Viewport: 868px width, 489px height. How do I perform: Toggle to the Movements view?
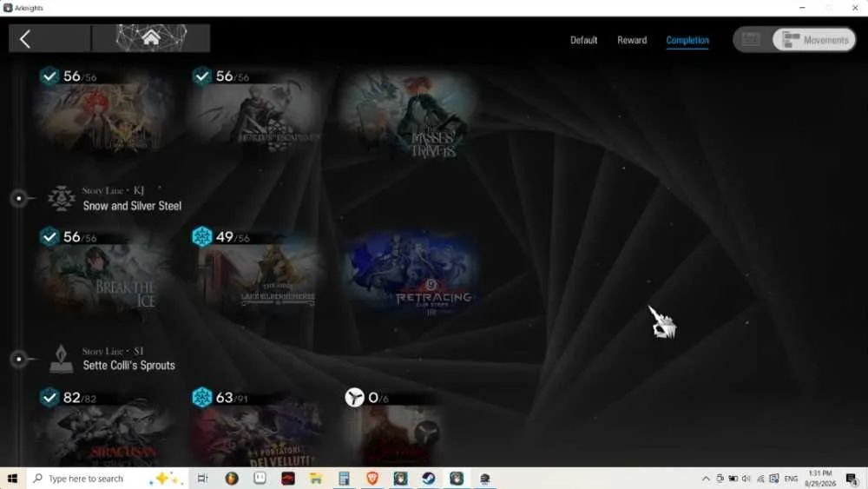click(814, 40)
